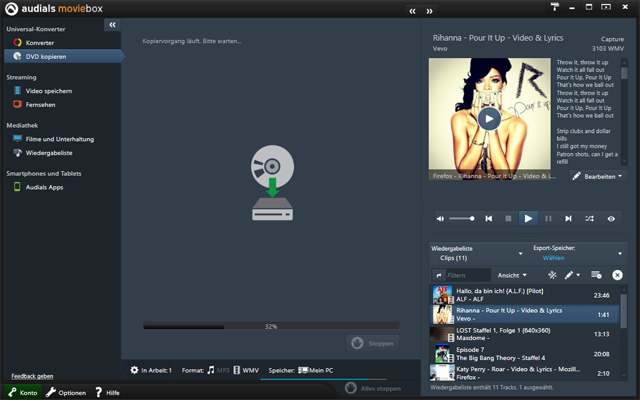640x400 pixels.
Task: Click the arrow icon beside the filter field
Action: pyautogui.click(x=439, y=276)
